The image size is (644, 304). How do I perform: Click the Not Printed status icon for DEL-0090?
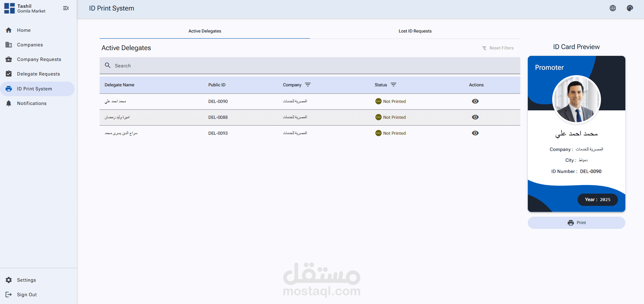(x=378, y=101)
